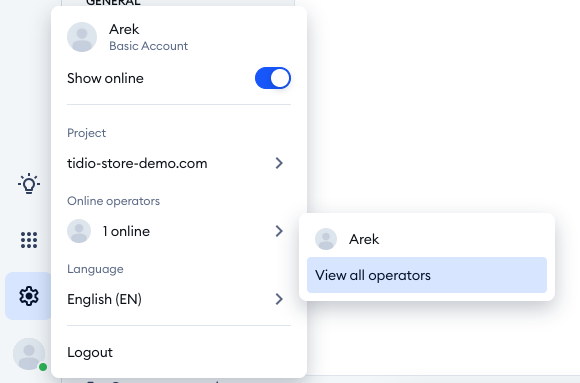This screenshot has width=580, height=383.
Task: Click Arek's profile avatar at menu top
Action: (82, 37)
